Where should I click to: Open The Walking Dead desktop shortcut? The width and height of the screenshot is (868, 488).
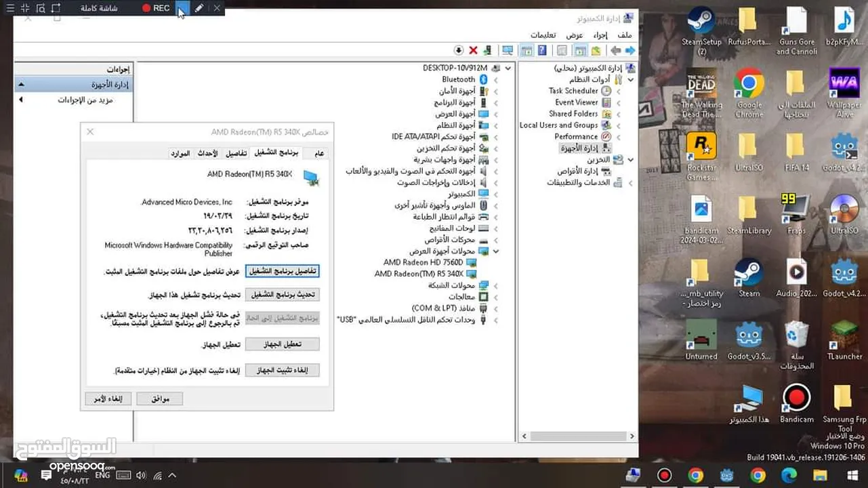coord(701,94)
